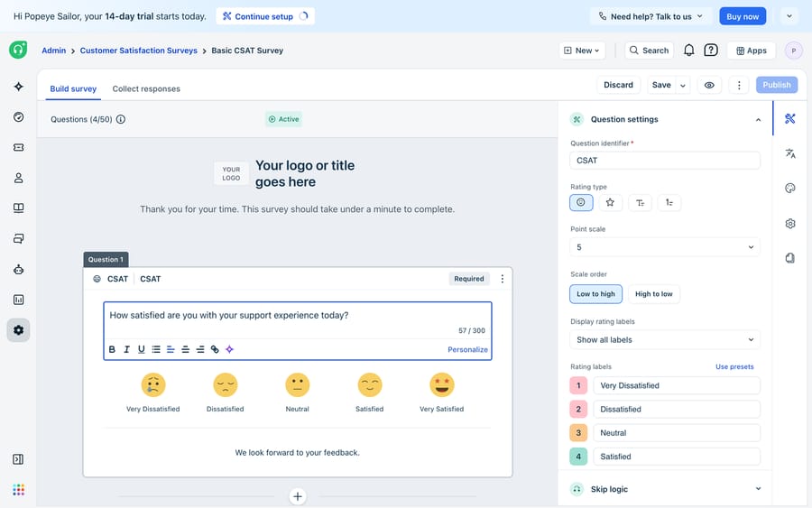Open Question 1 three-dot options menu
Image resolution: width=812 pixels, height=508 pixels.
coord(502,279)
